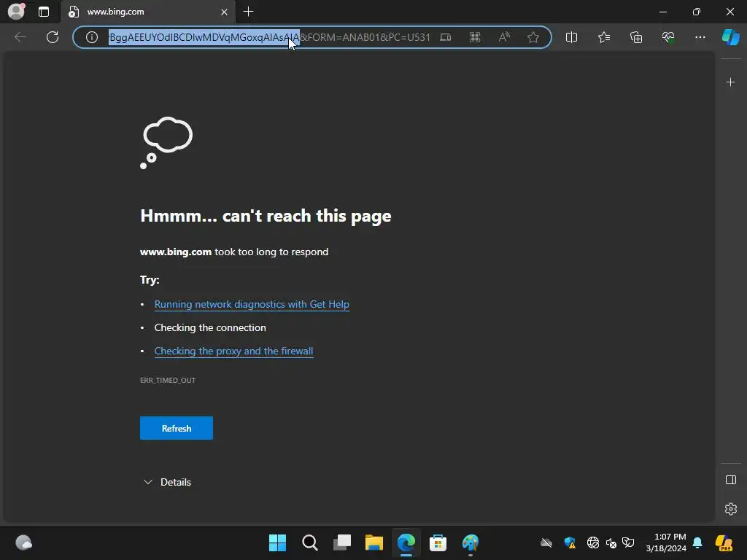Open taskbar Search
747x560 pixels.
pyautogui.click(x=309, y=542)
